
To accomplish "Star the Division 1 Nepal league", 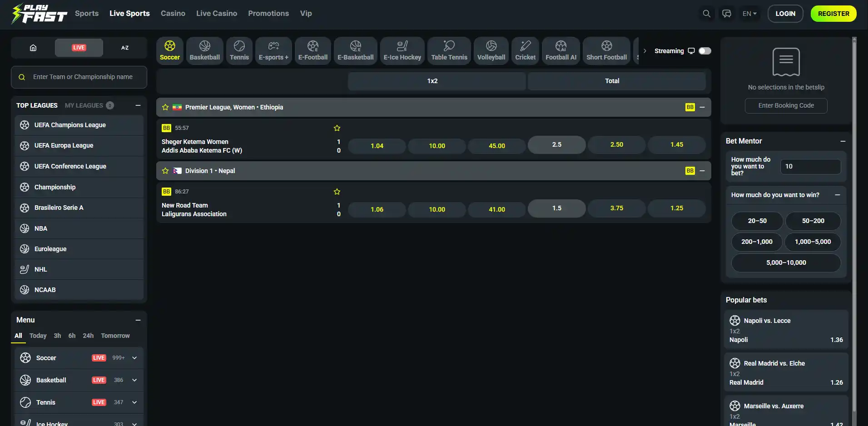I will pyautogui.click(x=165, y=171).
